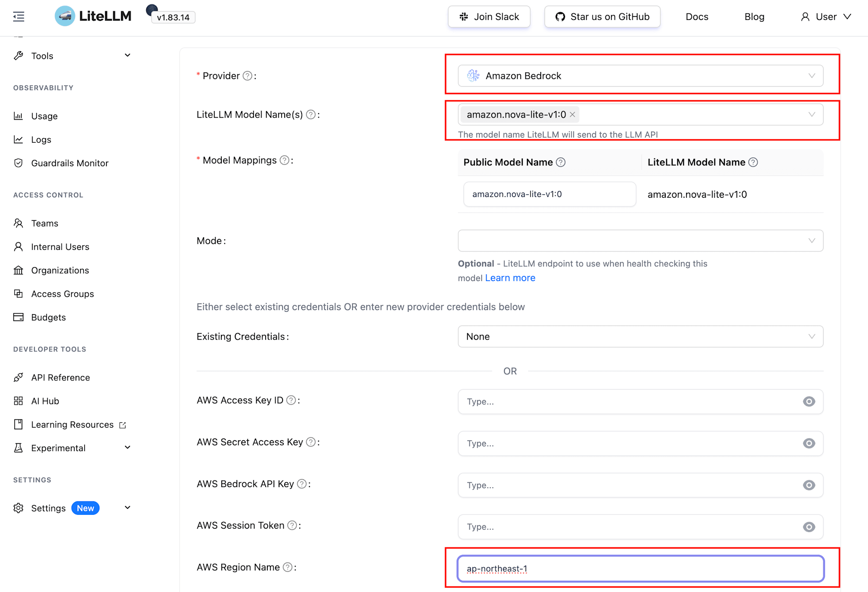Navigate to Internal Users
Image resolution: width=868 pixels, height=592 pixels.
[60, 246]
